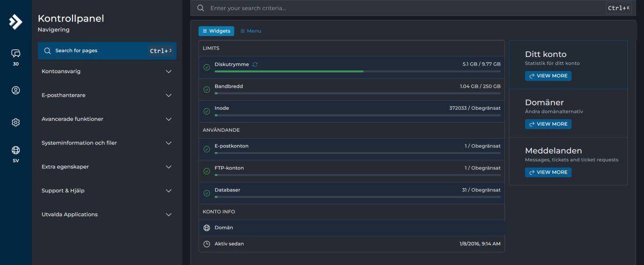The image size is (644, 265).
Task: Expand the Extra egenskaper chevron
Action: [x=169, y=167]
